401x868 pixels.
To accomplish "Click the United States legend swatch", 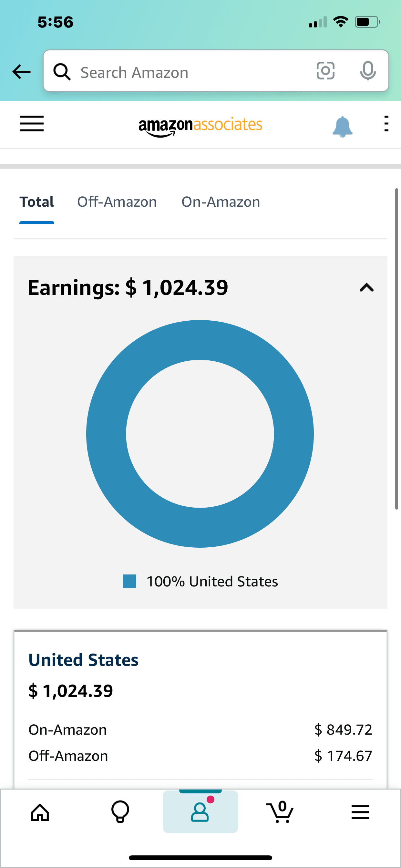I will 129,581.
